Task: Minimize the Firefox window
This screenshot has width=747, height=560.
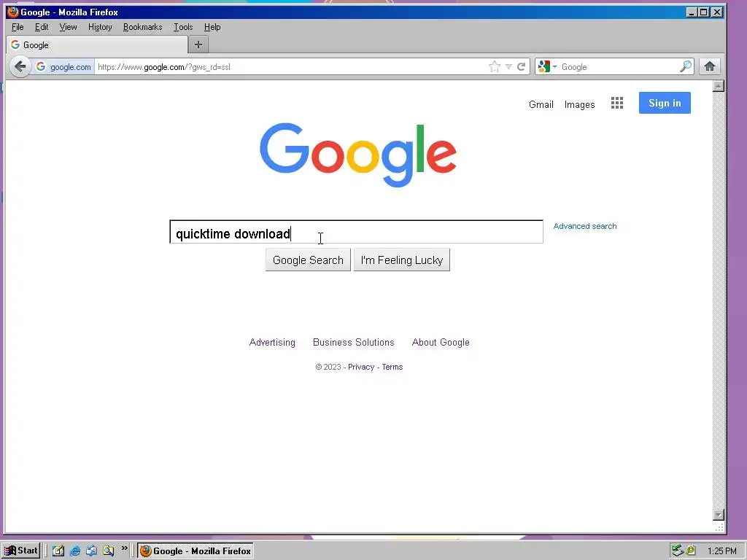Action: point(692,12)
